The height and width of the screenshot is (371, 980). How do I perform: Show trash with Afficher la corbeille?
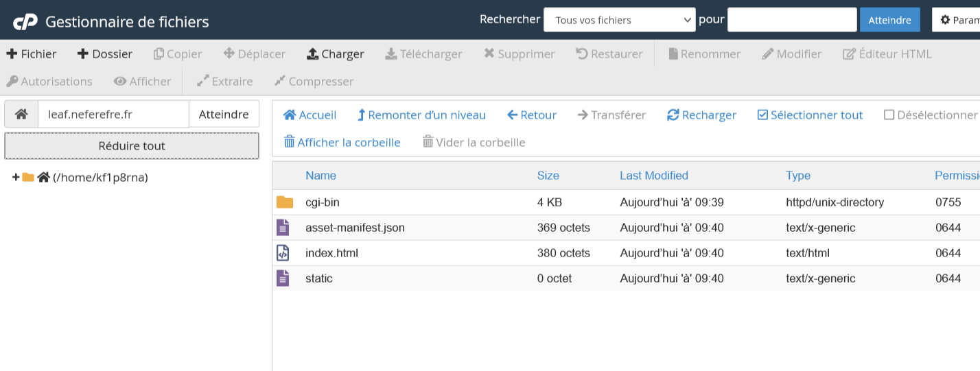pos(342,143)
